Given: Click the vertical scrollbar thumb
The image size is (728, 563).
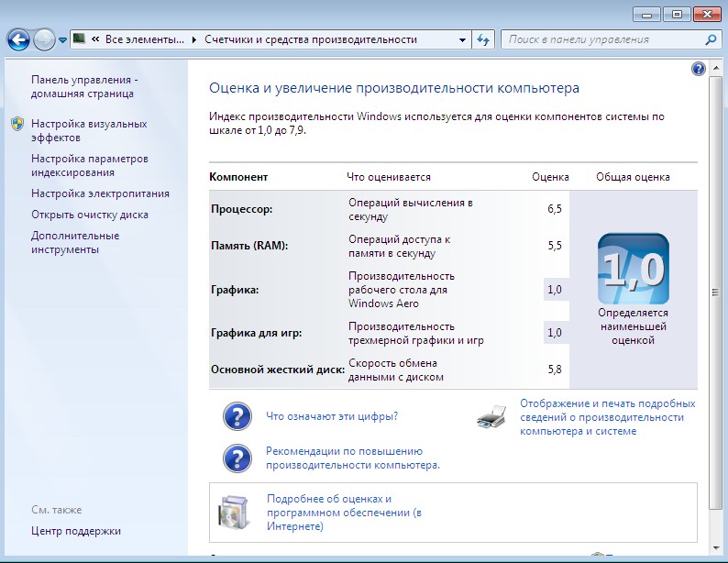Looking at the screenshot, I should pos(715,293).
